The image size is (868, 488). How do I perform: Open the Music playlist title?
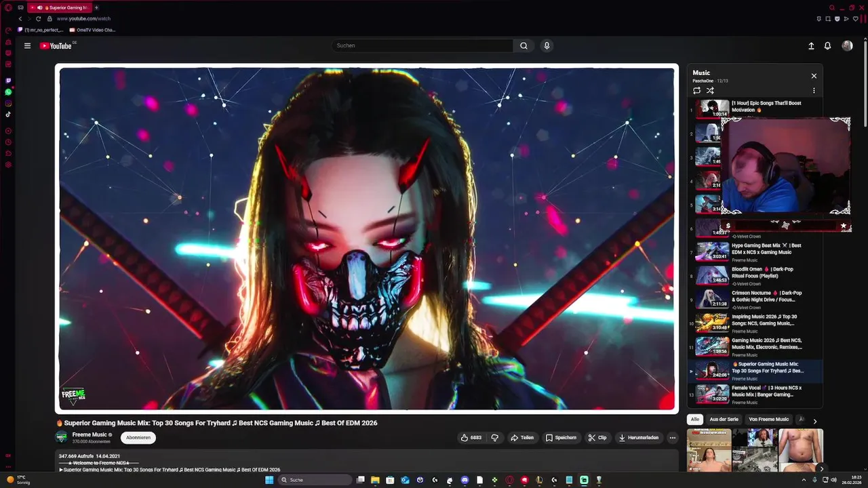click(x=701, y=73)
